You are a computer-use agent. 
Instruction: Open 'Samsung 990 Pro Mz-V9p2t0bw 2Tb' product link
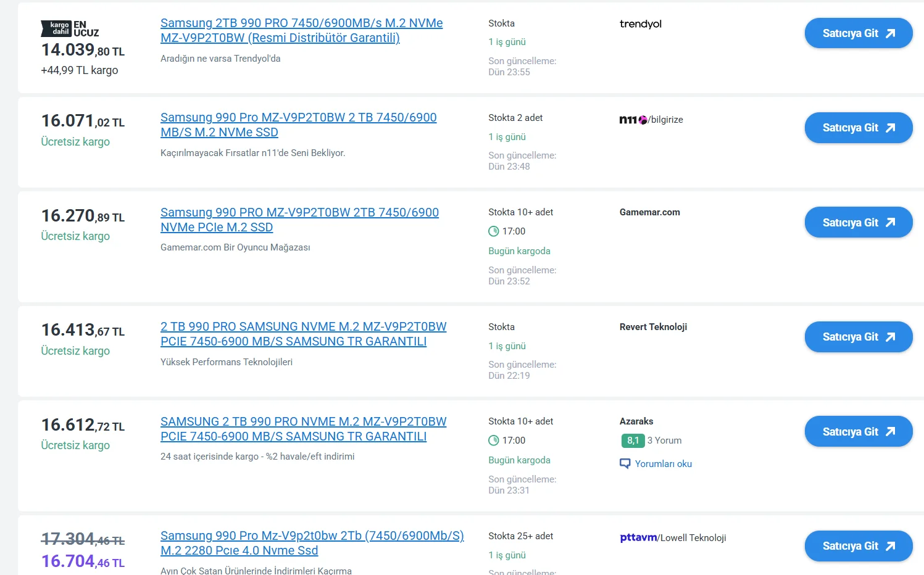point(312,543)
